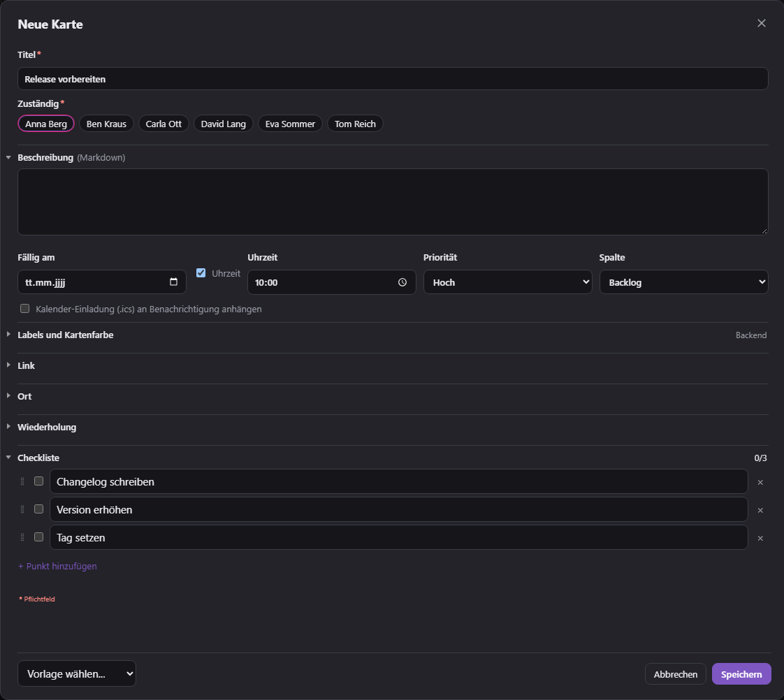Edit the Changelog schreiben text field
Screen dimensions: 784x700
coord(399,481)
